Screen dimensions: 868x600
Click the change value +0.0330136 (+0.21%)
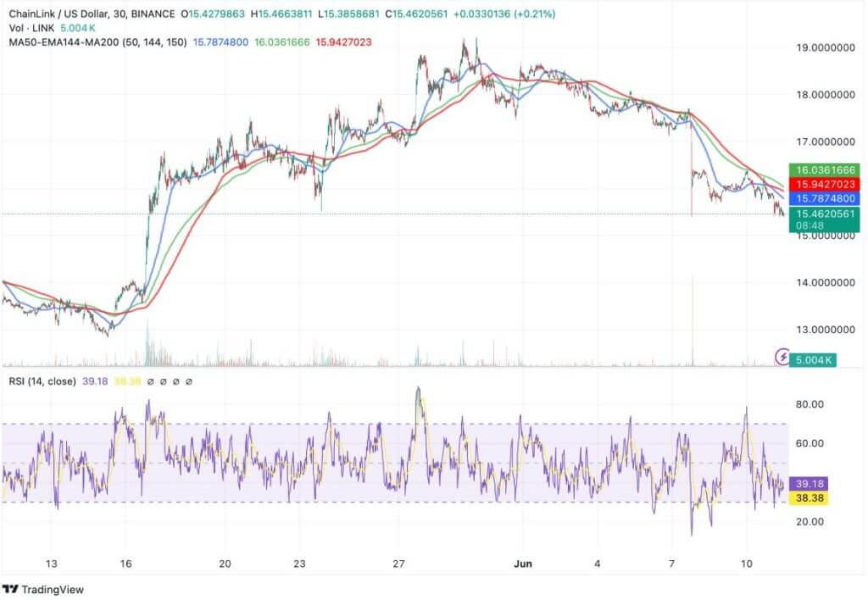[x=504, y=14]
